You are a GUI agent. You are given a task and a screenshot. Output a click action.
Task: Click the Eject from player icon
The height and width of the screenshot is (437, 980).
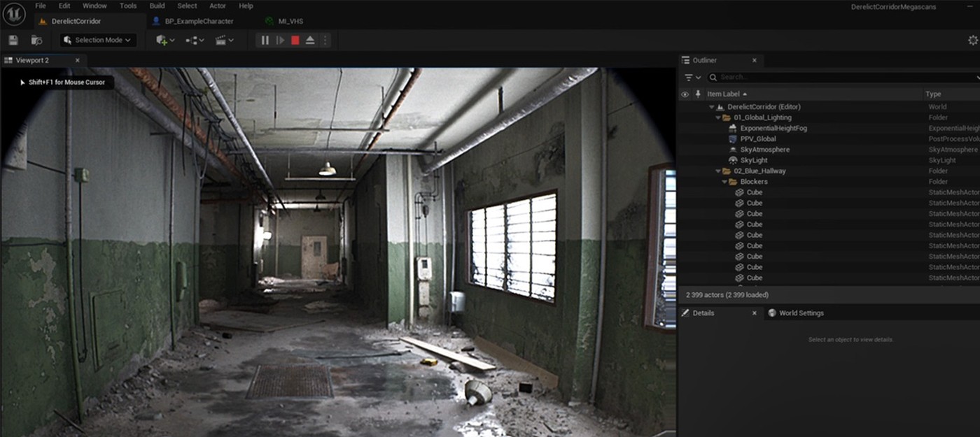click(310, 41)
